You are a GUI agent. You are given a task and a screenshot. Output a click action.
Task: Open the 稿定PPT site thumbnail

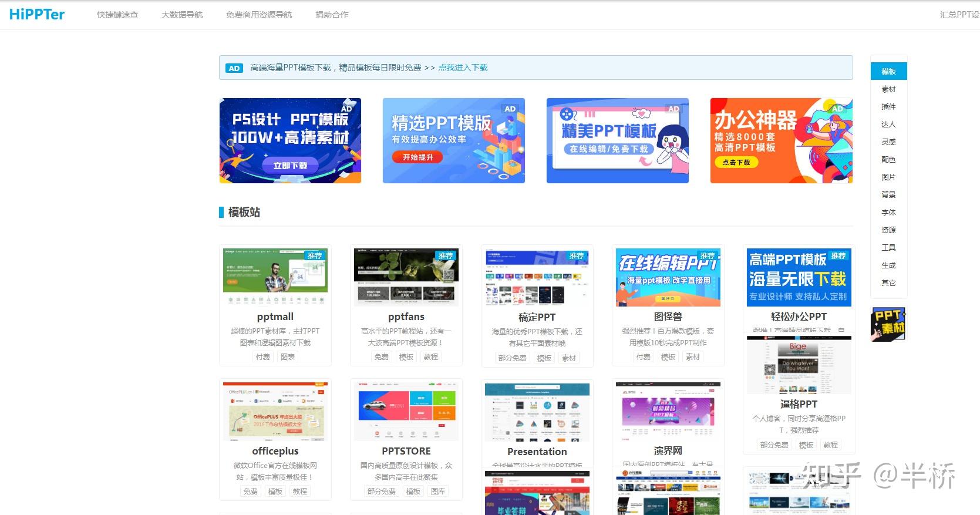click(x=537, y=277)
